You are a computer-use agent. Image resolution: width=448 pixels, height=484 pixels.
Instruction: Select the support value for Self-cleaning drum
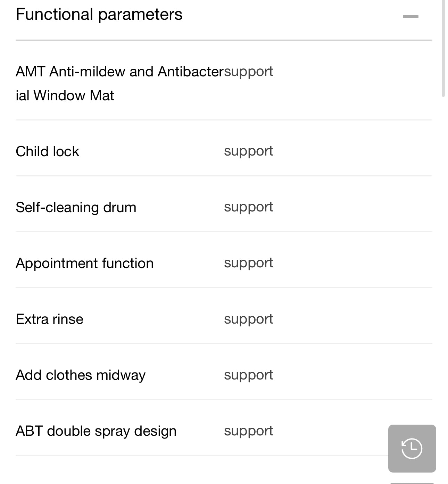[x=249, y=207]
